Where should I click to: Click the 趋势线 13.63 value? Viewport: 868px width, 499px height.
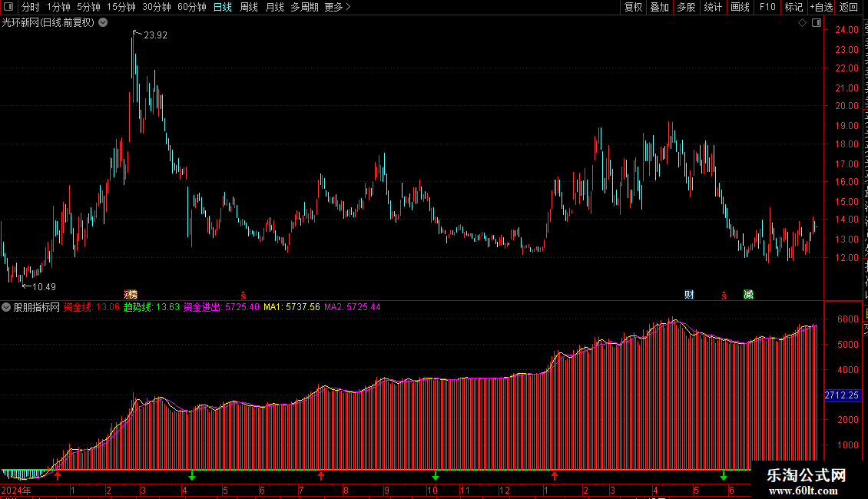151,307
